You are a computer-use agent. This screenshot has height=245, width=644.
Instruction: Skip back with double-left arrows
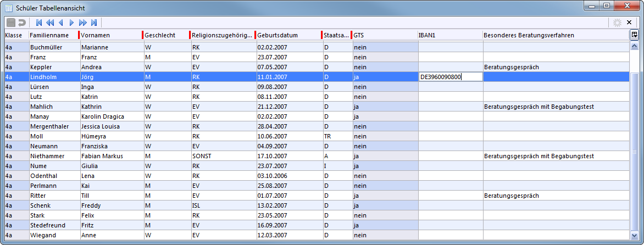(x=50, y=23)
